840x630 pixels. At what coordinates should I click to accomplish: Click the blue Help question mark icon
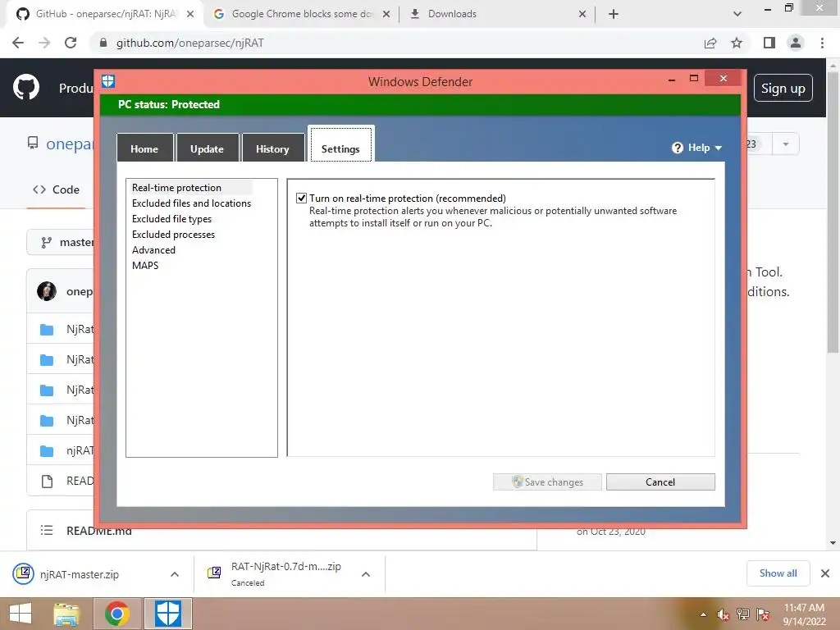pos(678,148)
